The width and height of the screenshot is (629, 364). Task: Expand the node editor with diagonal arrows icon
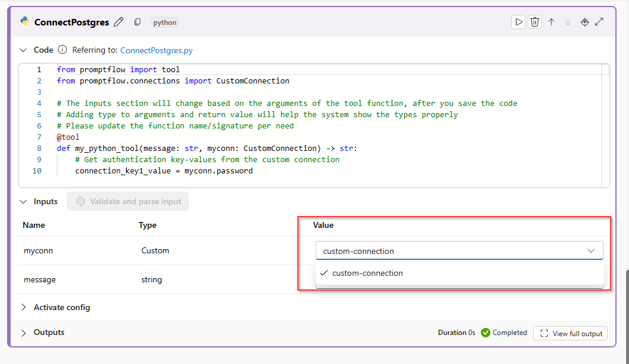[x=599, y=22]
